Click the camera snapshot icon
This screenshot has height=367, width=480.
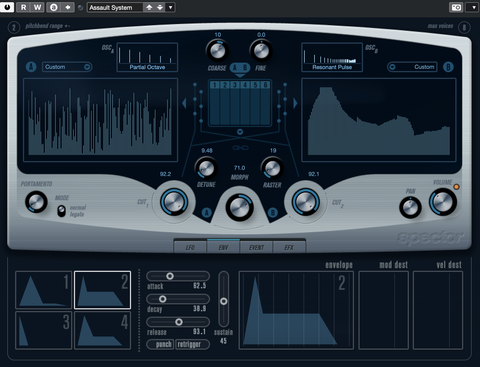pos(456,7)
